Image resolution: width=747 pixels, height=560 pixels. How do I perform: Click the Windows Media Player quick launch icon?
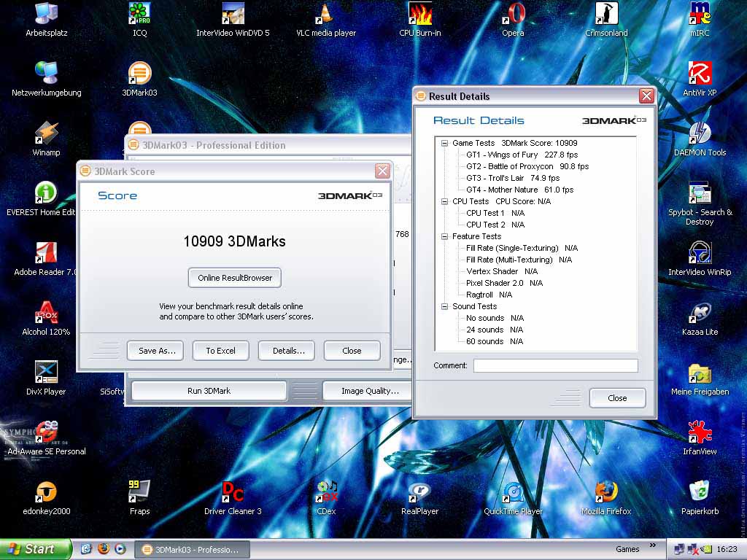coord(120,549)
